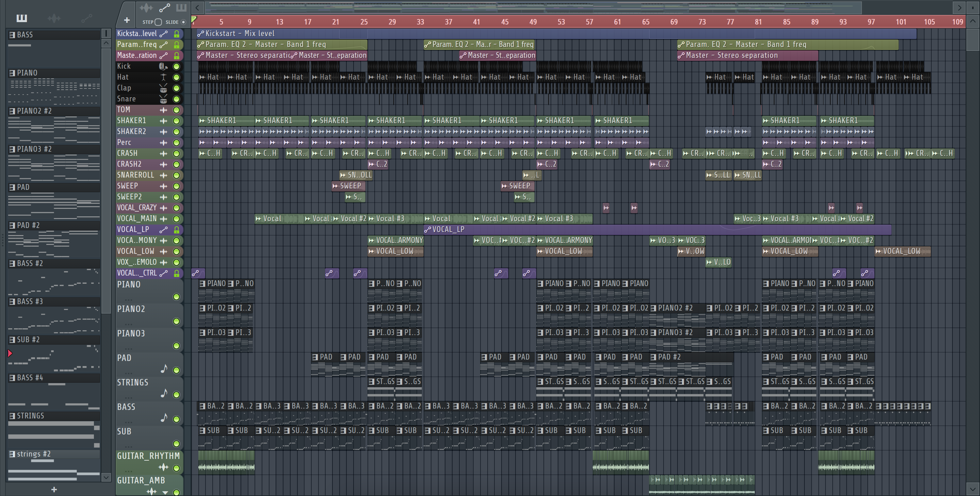Click bar 49 on the timeline ruler

[x=533, y=22]
